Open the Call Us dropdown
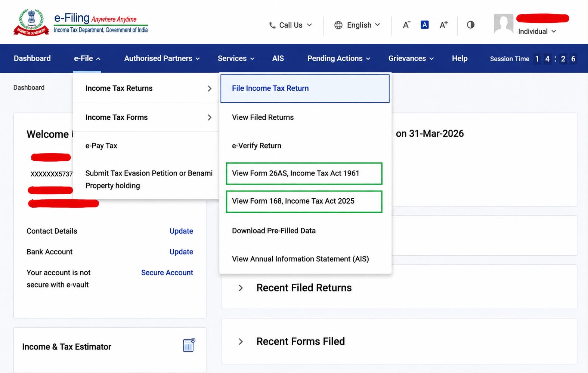The height and width of the screenshot is (373, 588). point(291,25)
